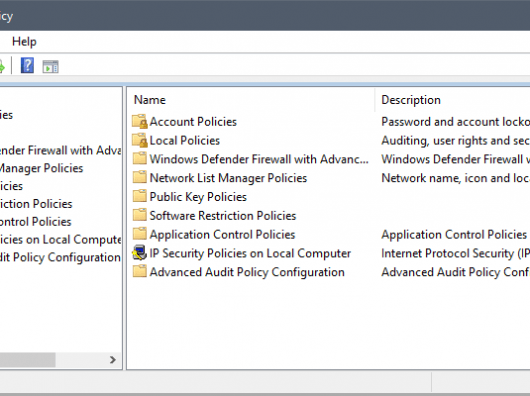The image size is (530, 396).
Task: Click the tree pane horizontal scrollbar thumb
Action: pos(28,360)
